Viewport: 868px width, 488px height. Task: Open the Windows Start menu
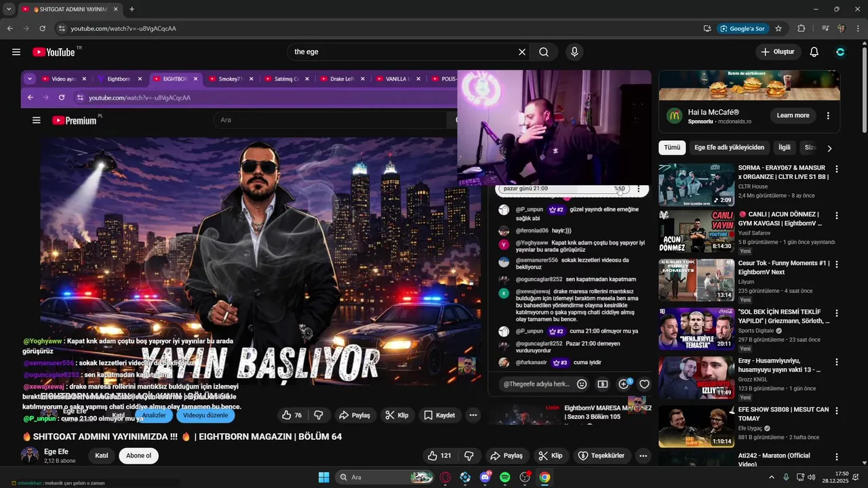323,477
